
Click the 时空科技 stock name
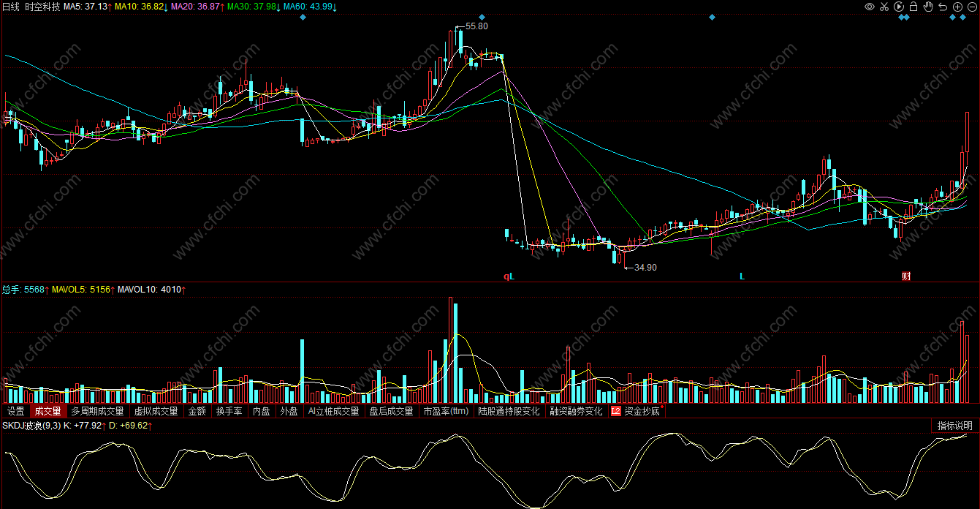click(x=42, y=7)
